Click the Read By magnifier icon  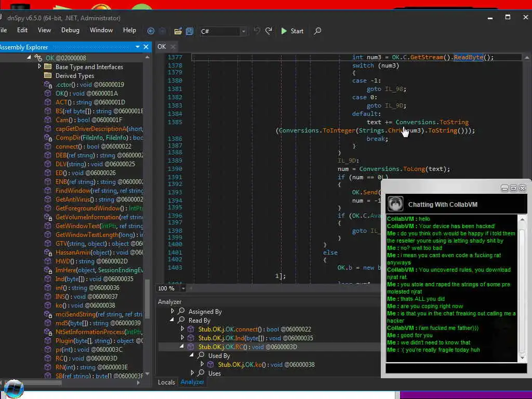click(181, 320)
